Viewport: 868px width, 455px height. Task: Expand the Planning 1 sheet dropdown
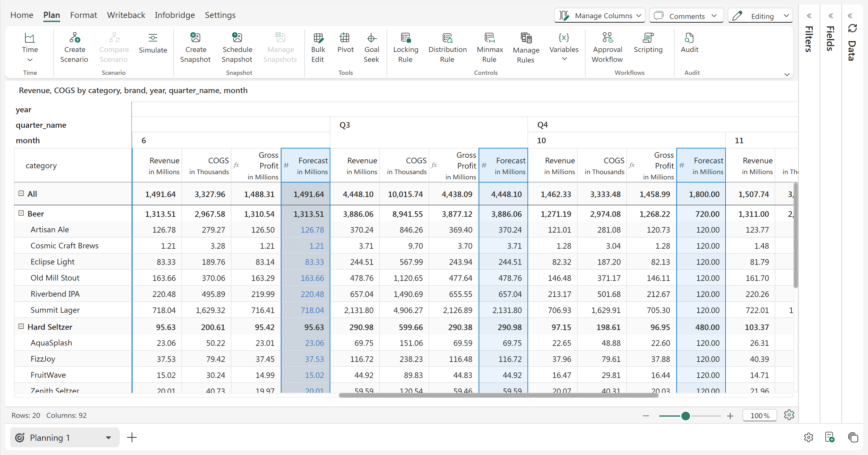108,437
